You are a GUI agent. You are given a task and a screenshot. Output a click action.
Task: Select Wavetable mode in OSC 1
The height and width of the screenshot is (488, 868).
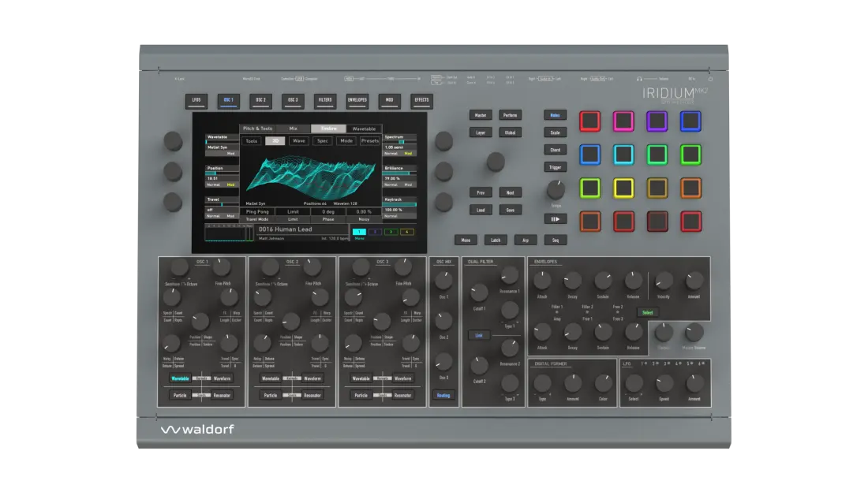click(180, 378)
